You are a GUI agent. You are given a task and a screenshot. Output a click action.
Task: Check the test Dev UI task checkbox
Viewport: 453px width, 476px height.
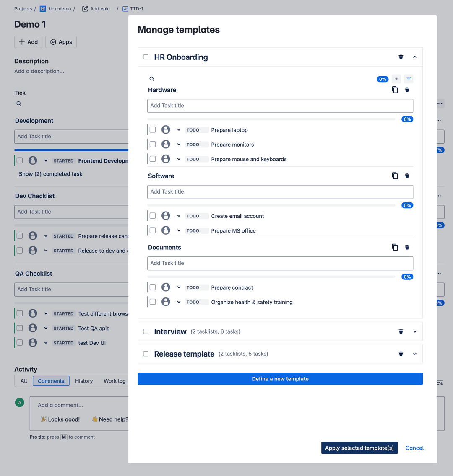tap(20, 342)
